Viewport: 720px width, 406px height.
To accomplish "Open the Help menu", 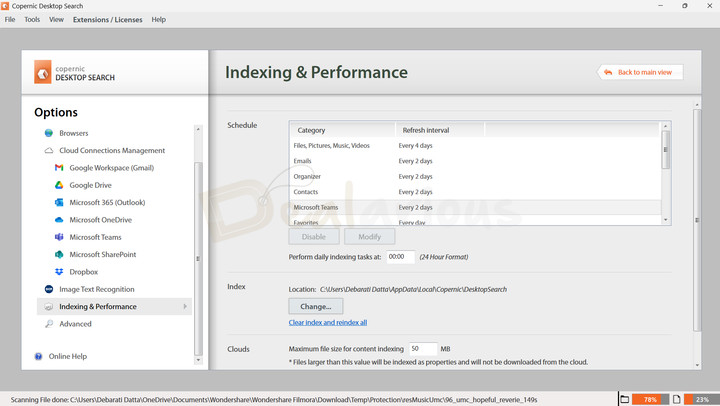I will 158,20.
